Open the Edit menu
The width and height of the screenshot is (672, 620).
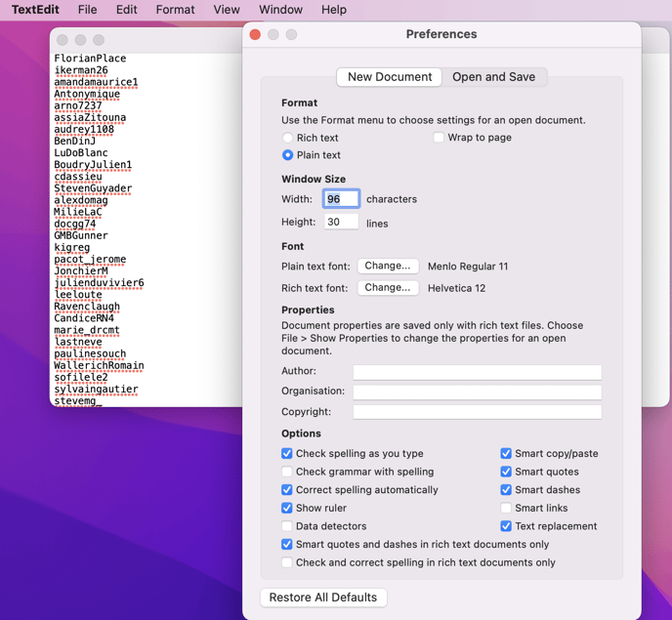pyautogui.click(x=126, y=10)
